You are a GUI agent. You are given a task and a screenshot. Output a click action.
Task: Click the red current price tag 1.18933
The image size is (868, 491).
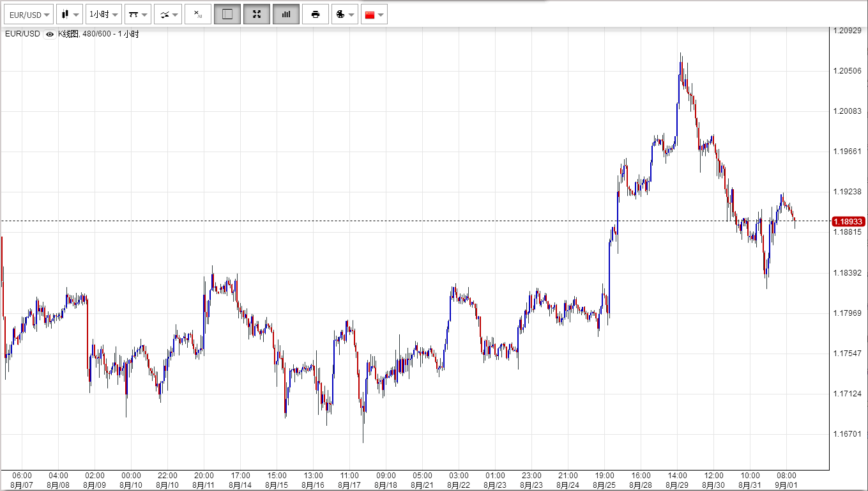848,221
